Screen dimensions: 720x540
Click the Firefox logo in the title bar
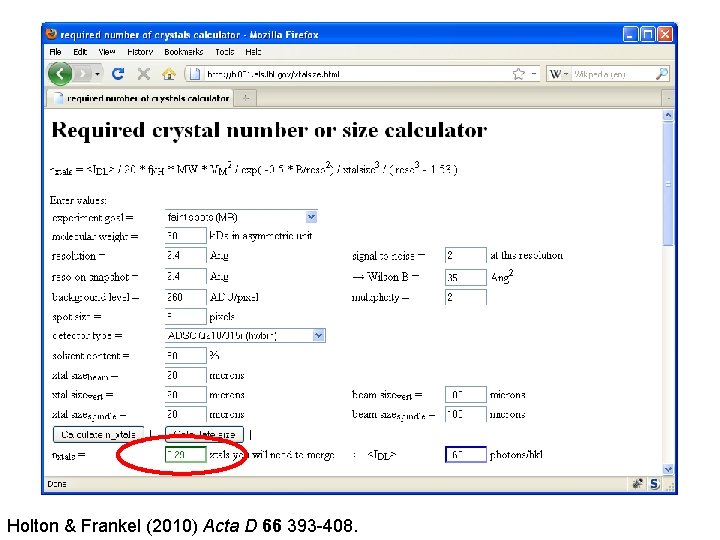(x=51, y=34)
